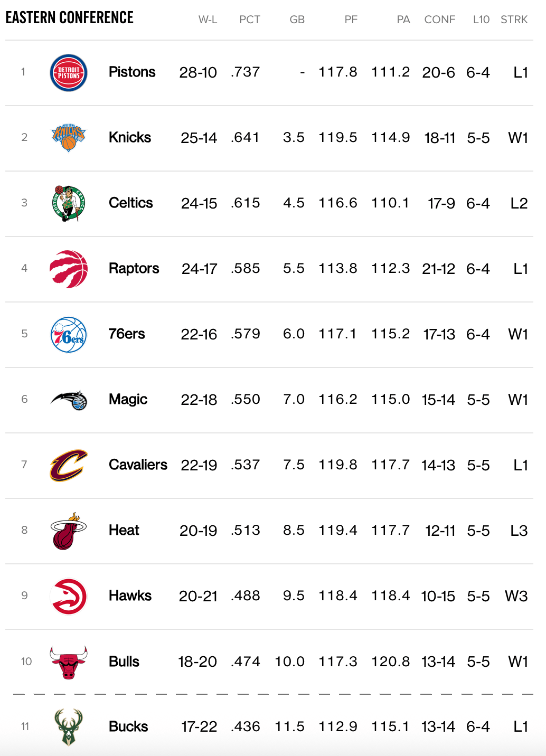
Task: Click the Milwaukee Bucks logo
Action: 69,727
